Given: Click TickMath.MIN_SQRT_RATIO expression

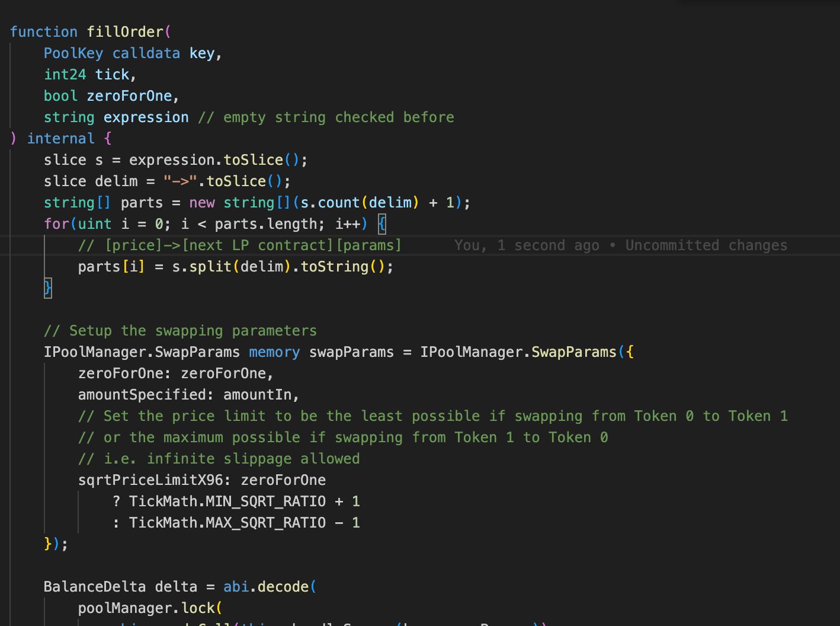Looking at the screenshot, I should (x=227, y=501).
